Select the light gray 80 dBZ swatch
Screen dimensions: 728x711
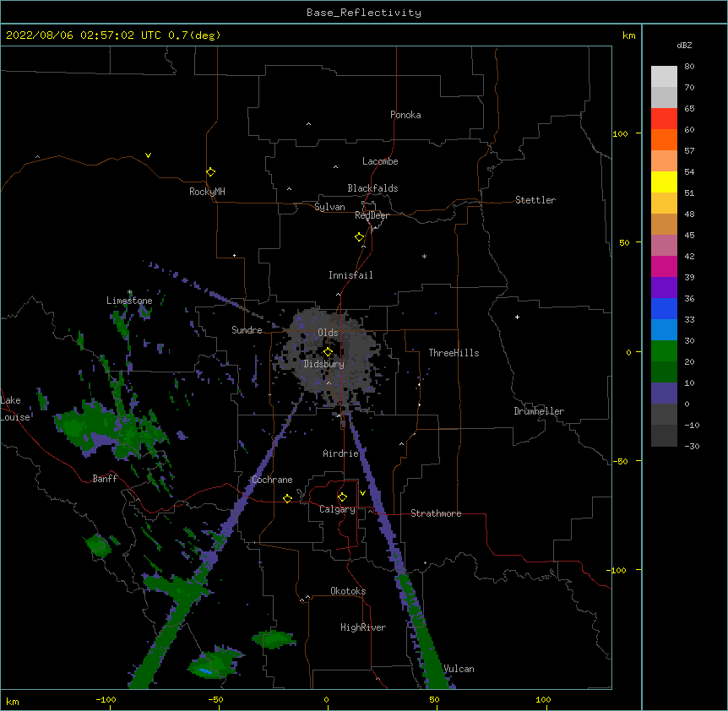664,77
